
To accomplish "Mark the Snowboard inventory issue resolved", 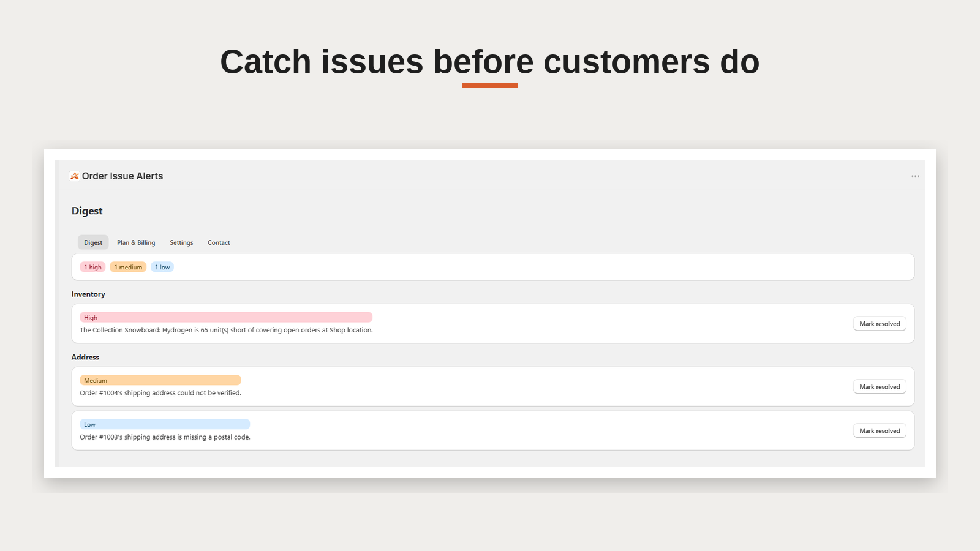I will (x=880, y=324).
